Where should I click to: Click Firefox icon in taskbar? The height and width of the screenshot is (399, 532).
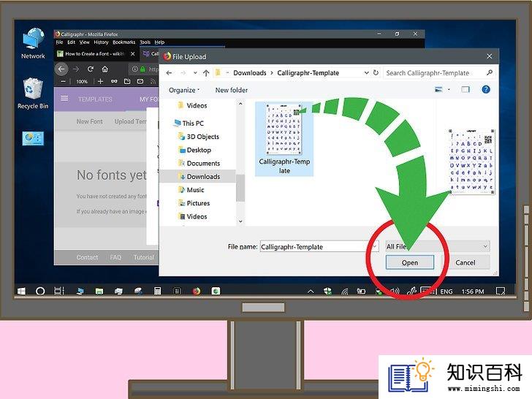(x=196, y=291)
